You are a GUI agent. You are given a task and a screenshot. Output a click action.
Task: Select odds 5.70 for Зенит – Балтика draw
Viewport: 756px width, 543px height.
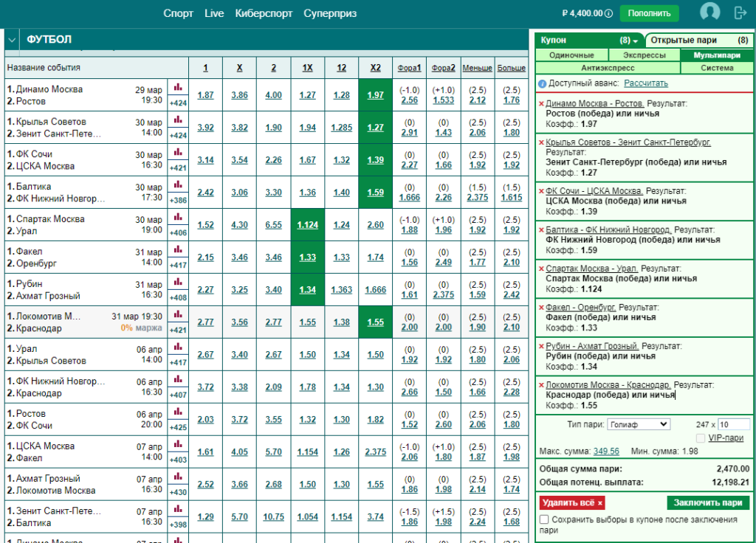coord(240,517)
